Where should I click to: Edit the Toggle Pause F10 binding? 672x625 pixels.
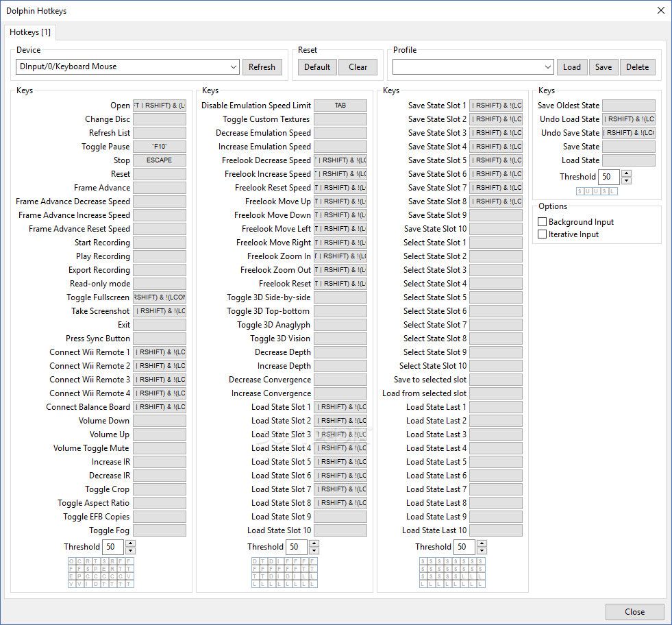click(x=160, y=147)
